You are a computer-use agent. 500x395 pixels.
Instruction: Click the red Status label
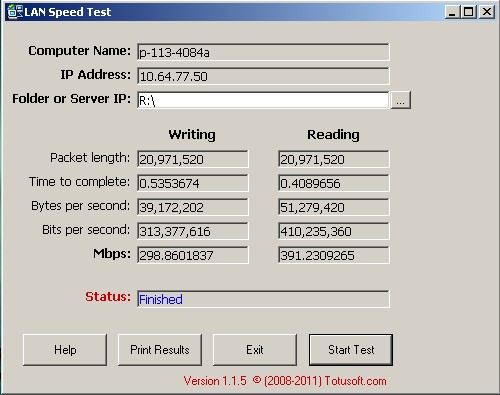coord(108,296)
